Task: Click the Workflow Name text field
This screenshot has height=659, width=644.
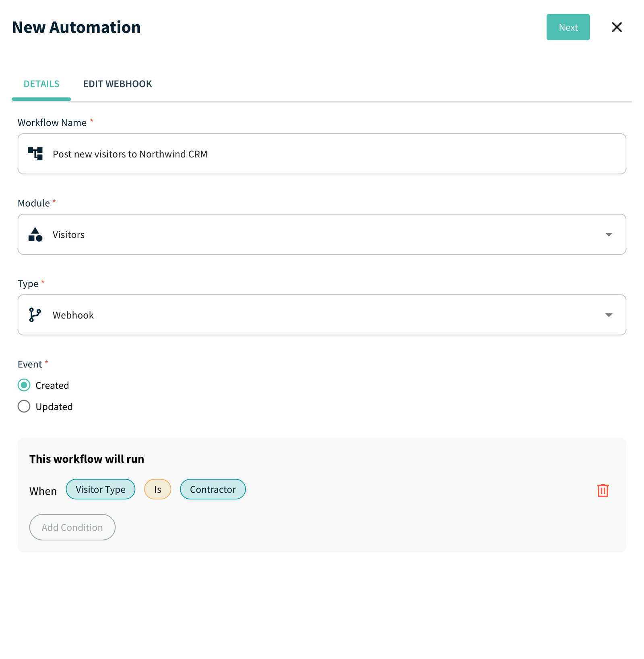Action: [322, 154]
